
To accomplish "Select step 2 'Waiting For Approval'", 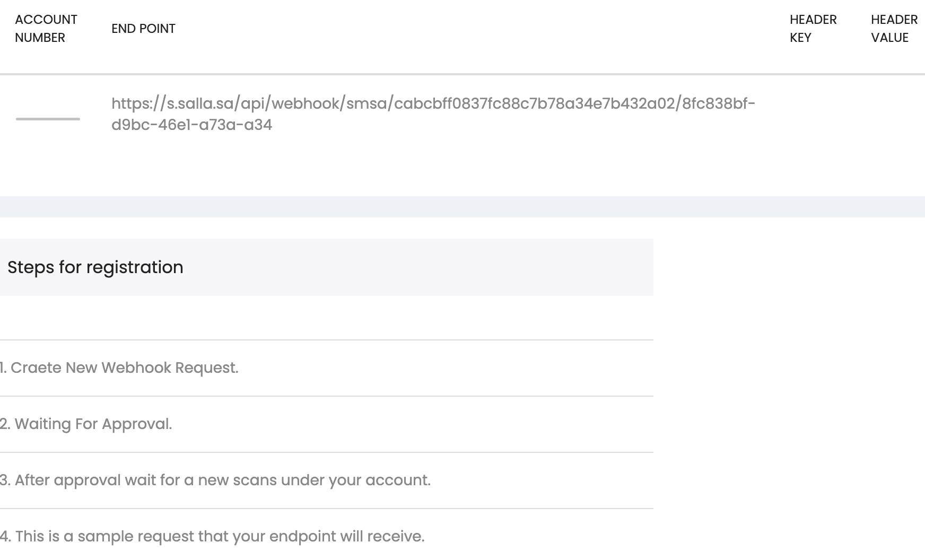I will click(x=86, y=424).
